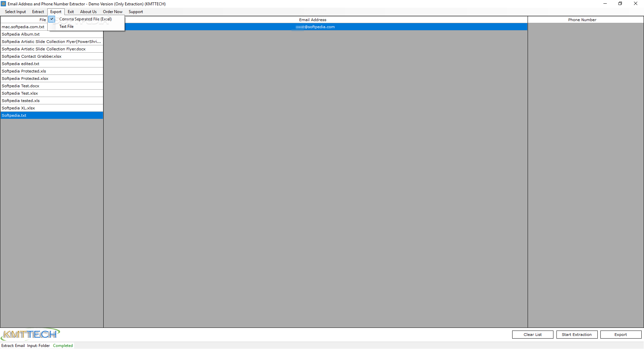This screenshot has height=349, width=644.
Task: Close the open Export menu
Action: [56, 12]
